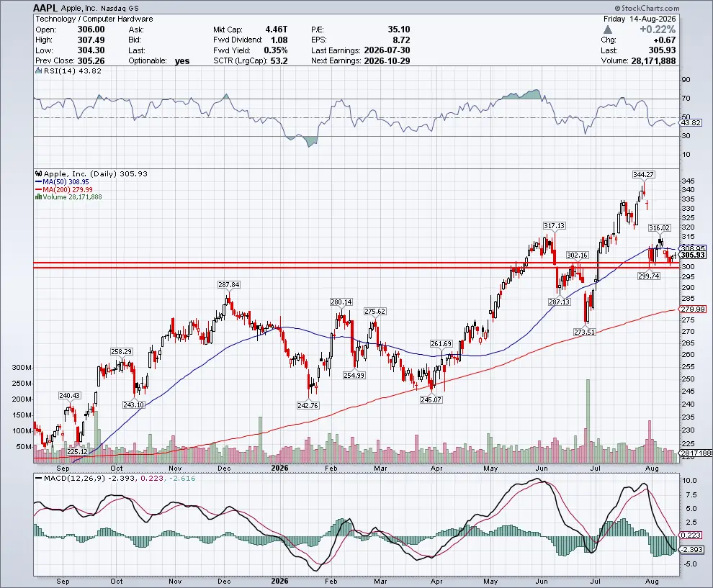
Task: Click the 43.82 RSI axis value tag
Action: (691, 123)
